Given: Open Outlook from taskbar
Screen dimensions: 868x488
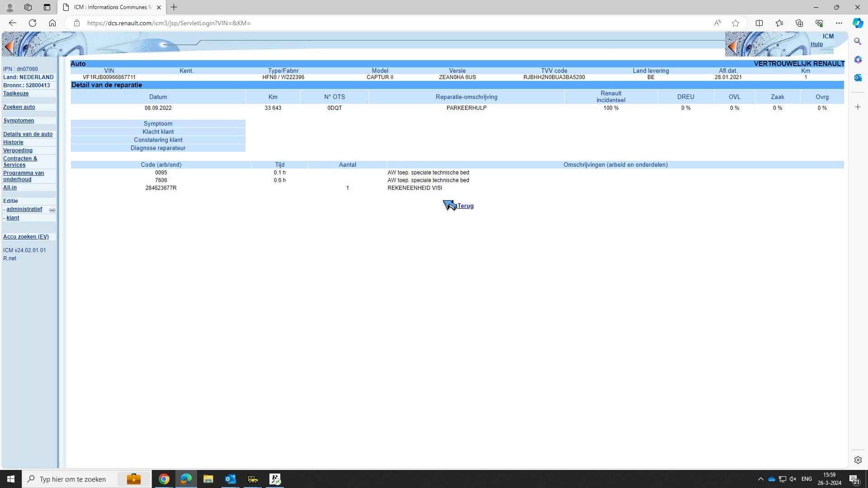Looking at the screenshot, I should (230, 479).
